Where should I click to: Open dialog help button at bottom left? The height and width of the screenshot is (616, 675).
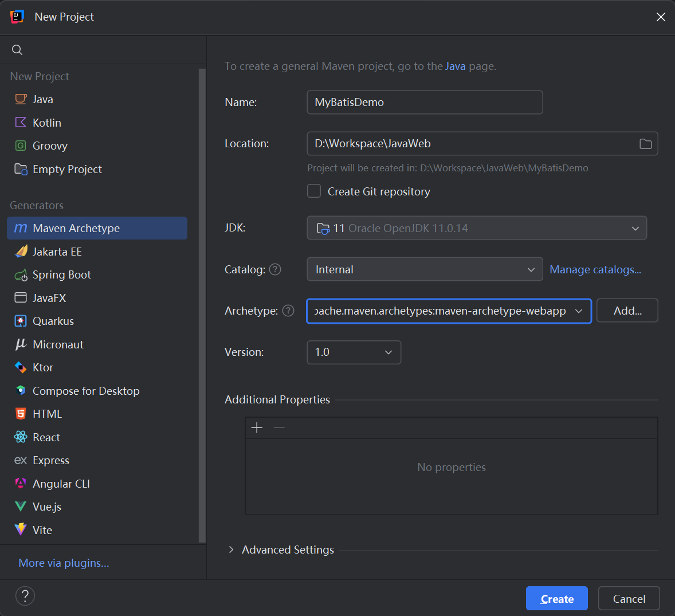25,596
